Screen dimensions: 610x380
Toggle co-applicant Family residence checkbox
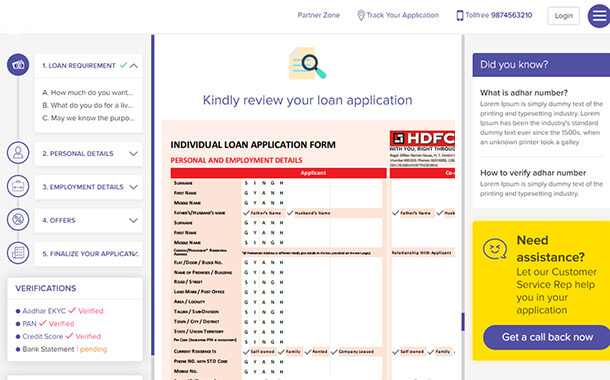[431, 352]
